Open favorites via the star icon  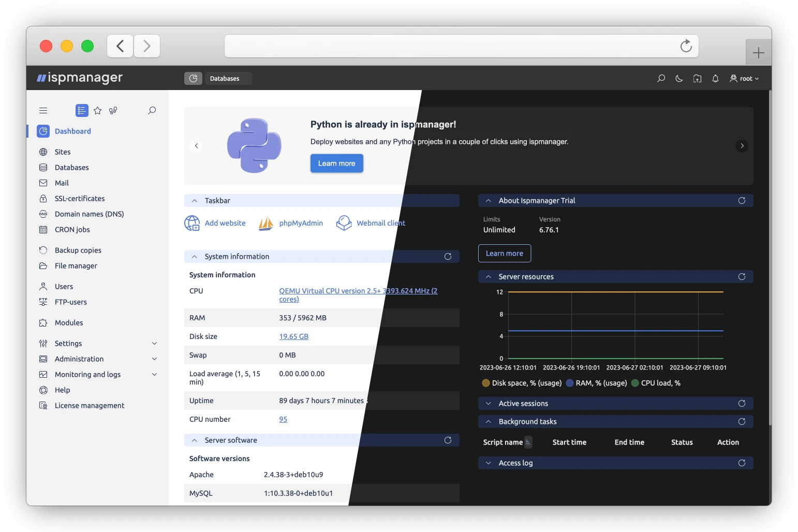click(x=98, y=110)
